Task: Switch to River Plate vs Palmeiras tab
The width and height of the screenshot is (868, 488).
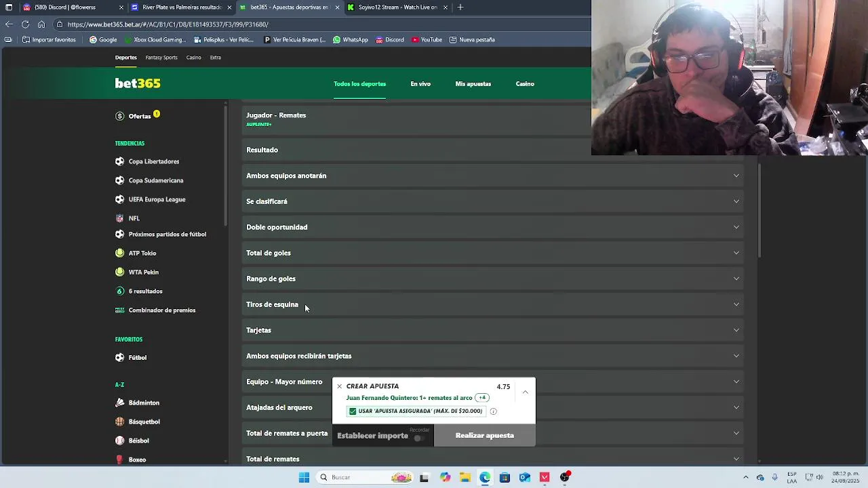Action: (x=182, y=7)
